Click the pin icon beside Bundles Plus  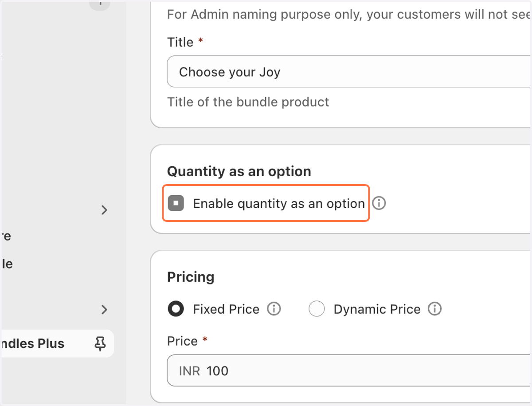(101, 343)
